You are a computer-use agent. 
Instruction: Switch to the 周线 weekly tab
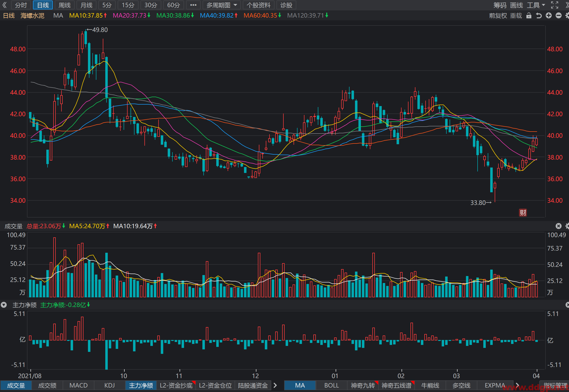(64, 5)
